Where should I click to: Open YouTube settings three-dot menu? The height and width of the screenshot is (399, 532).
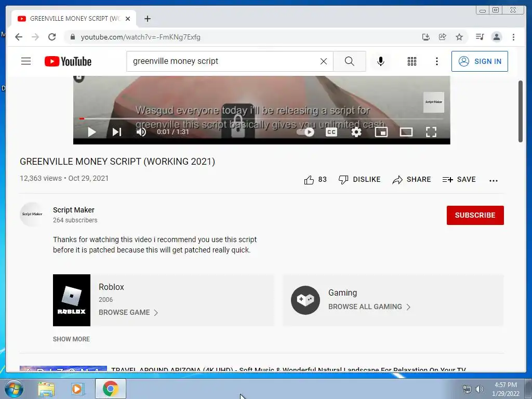pyautogui.click(x=436, y=61)
